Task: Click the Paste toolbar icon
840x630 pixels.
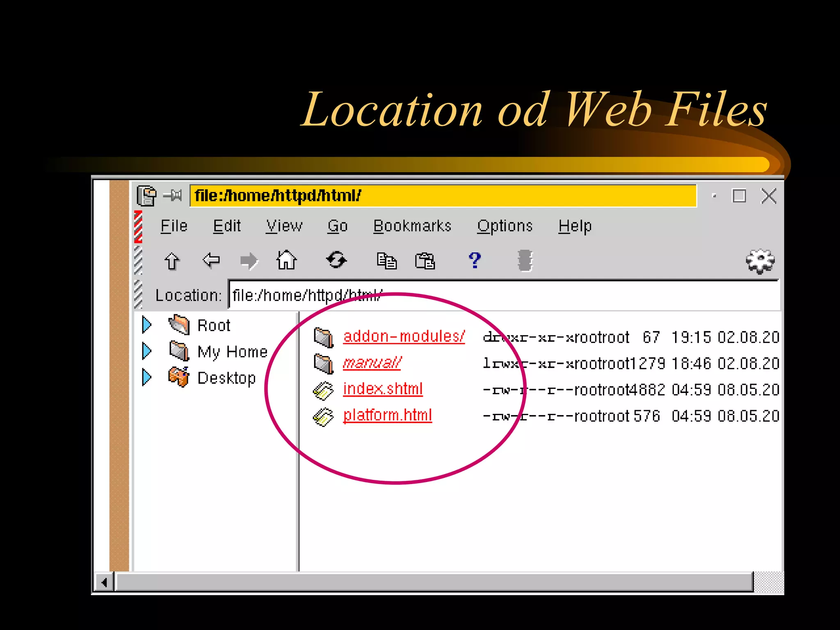Action: [x=425, y=261]
